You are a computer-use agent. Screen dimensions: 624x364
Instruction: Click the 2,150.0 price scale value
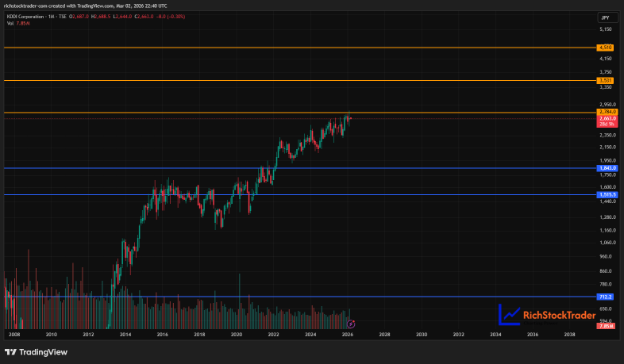click(x=607, y=147)
